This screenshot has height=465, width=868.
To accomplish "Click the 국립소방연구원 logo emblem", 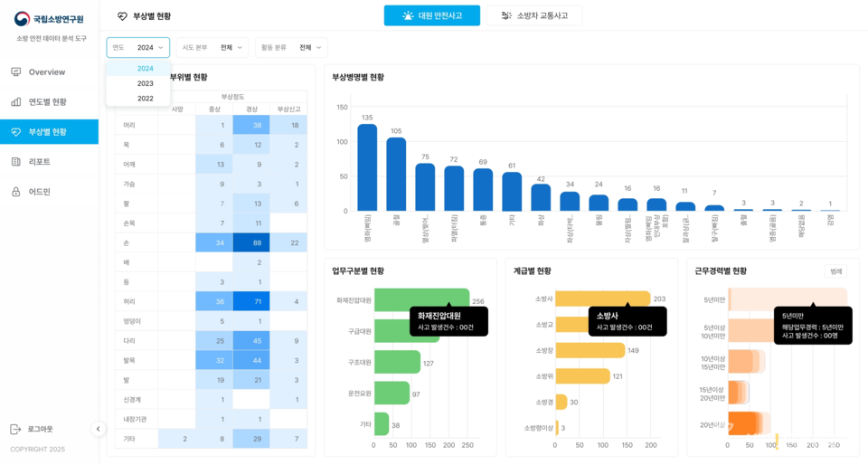I will click(x=22, y=19).
